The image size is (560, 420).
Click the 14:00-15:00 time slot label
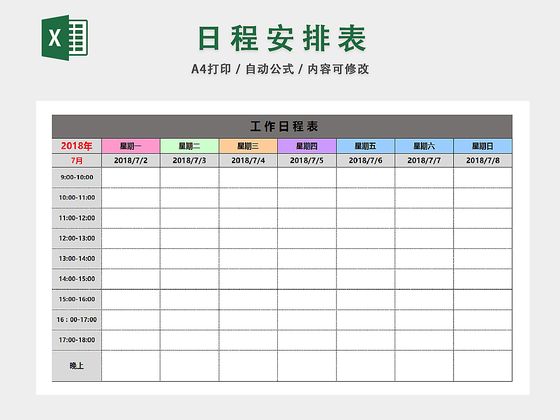(76, 279)
